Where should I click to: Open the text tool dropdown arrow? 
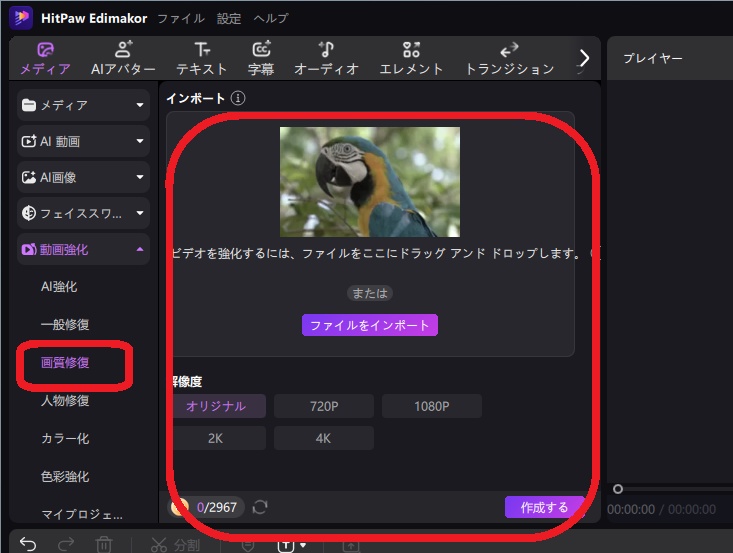click(x=303, y=545)
